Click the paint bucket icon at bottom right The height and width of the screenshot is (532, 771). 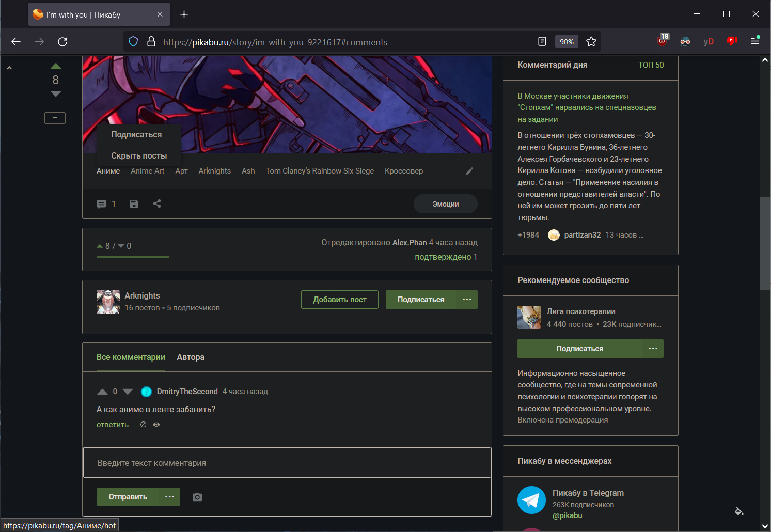(x=739, y=511)
